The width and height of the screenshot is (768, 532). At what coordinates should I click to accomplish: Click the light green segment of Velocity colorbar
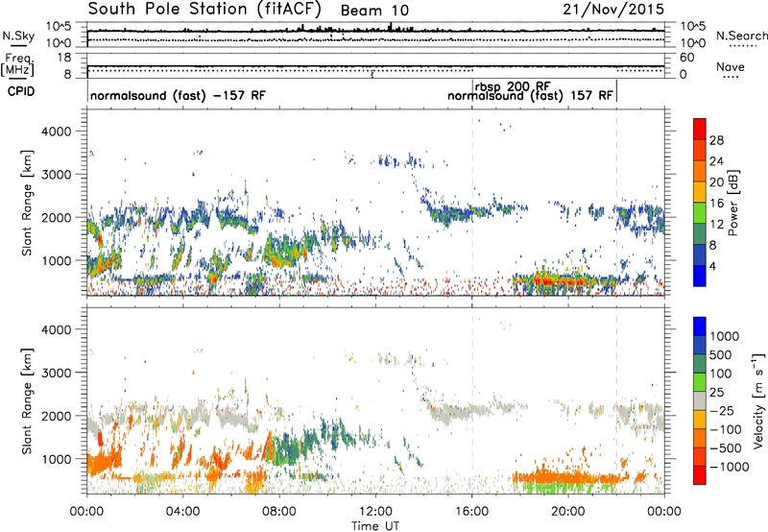point(700,382)
